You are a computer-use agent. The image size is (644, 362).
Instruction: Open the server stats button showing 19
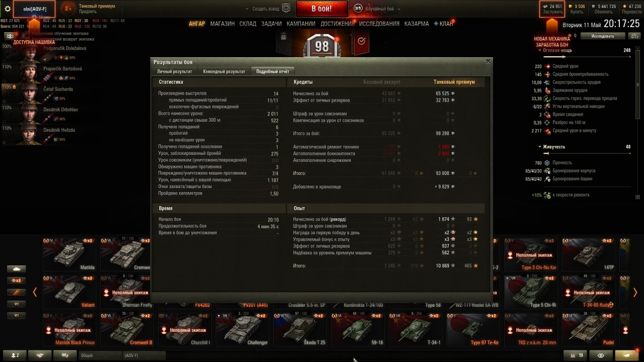(575, 355)
